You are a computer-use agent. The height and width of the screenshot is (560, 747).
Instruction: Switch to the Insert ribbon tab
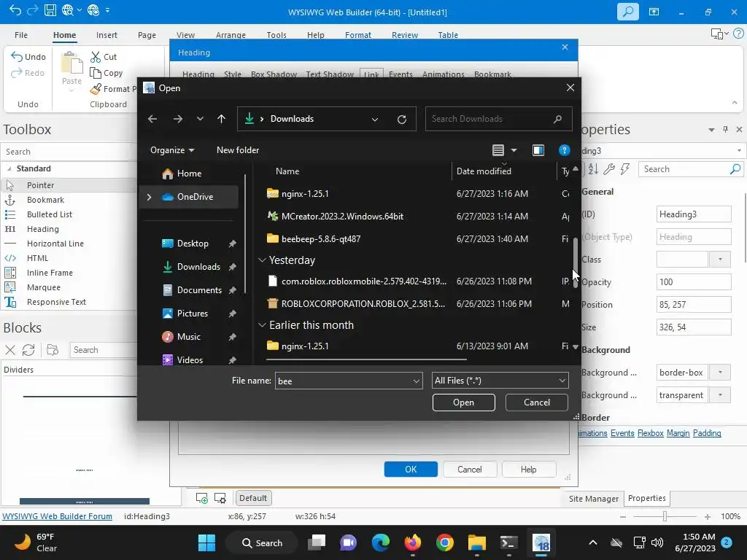pos(107,35)
